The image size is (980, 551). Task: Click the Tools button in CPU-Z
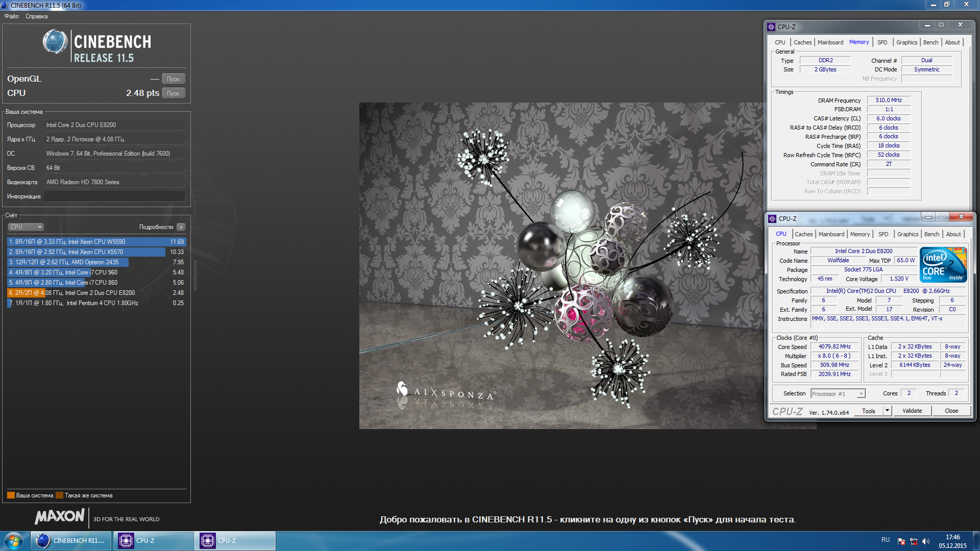(x=869, y=411)
